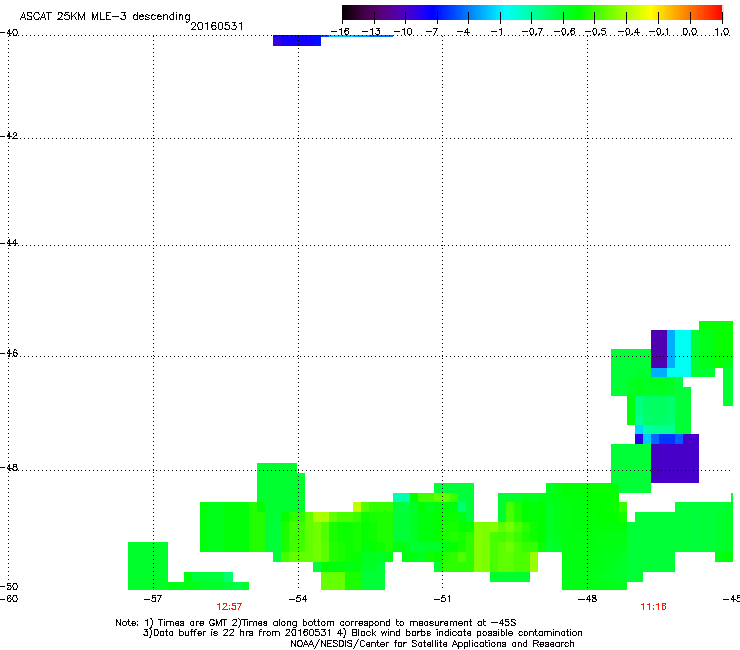Click the red '12:57' swath time label
Screen dimensions: 740x650
click(229, 607)
